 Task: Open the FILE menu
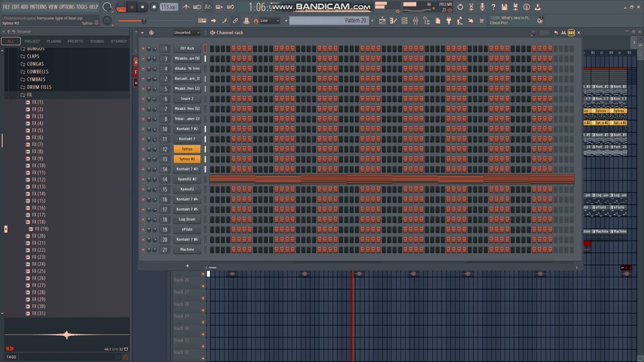click(6, 7)
